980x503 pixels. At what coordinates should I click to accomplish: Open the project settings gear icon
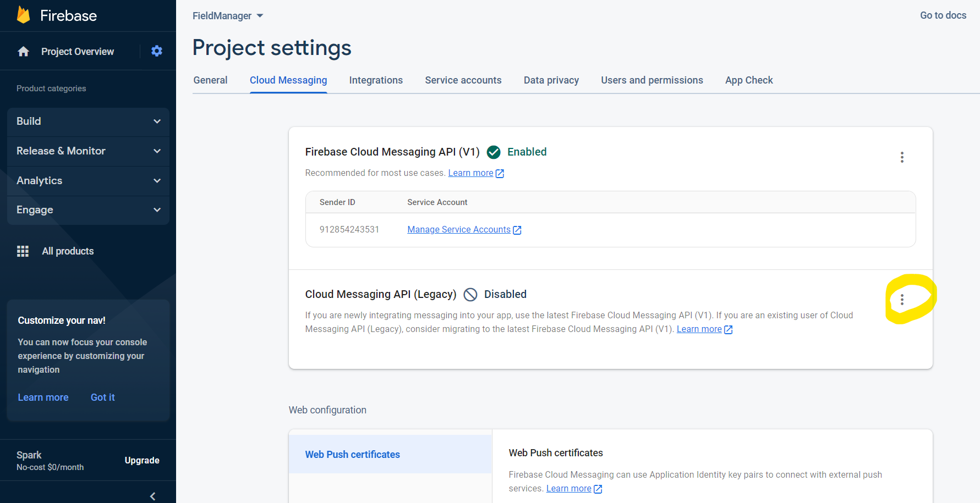[157, 51]
